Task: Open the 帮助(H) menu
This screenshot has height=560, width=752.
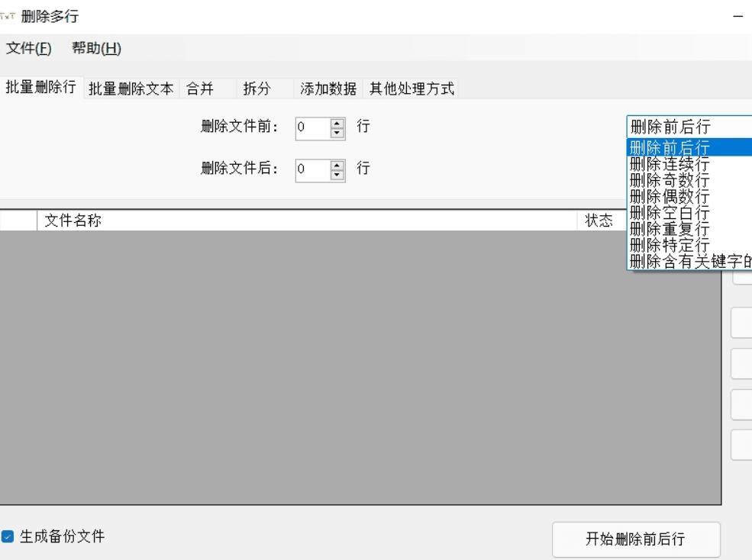Action: click(96, 48)
